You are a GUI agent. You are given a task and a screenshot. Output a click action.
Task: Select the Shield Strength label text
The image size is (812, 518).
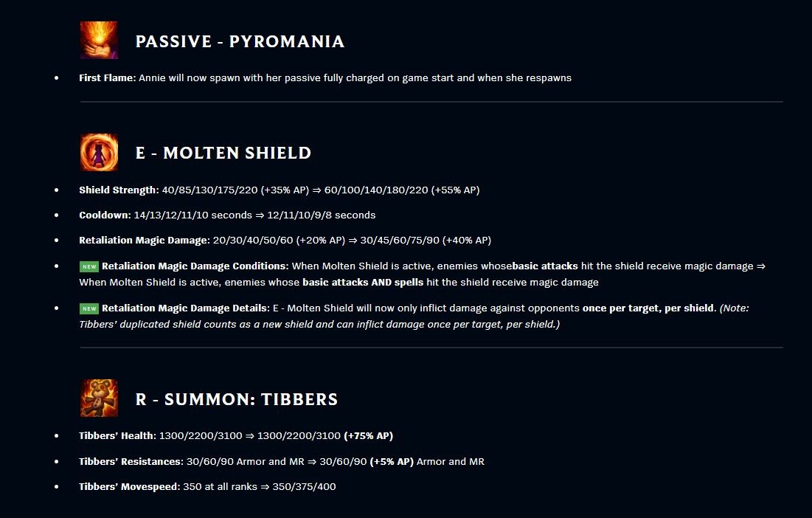pyautogui.click(x=119, y=190)
